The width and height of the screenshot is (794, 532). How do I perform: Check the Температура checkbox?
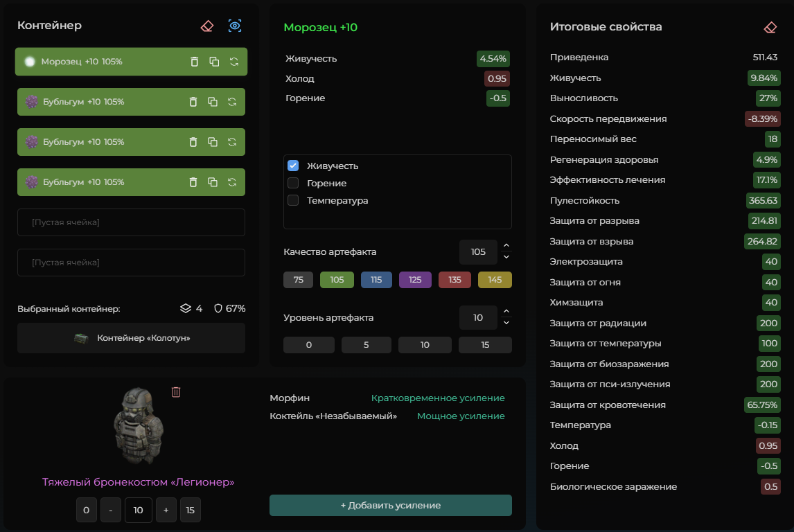point(293,200)
